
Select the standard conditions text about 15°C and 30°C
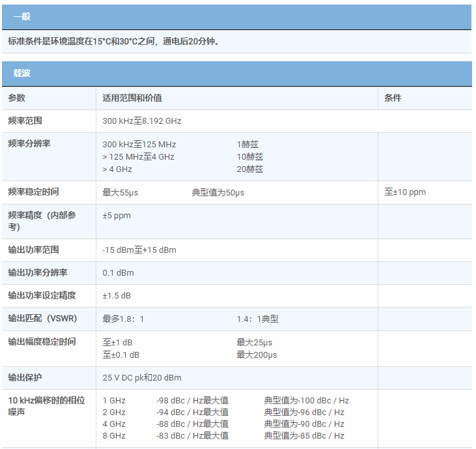113,41
